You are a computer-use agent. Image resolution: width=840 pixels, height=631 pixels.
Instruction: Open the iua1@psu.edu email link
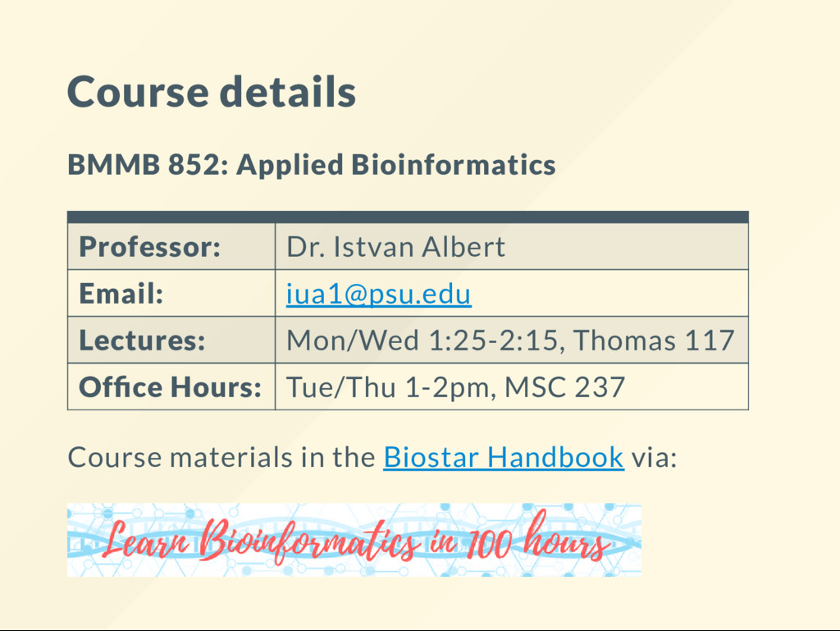pyautogui.click(x=379, y=294)
